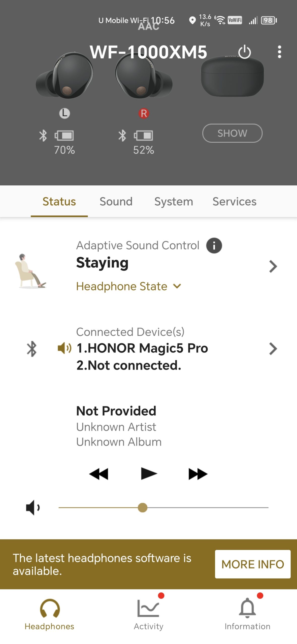Click the volume slider track

pyautogui.click(x=202, y=508)
